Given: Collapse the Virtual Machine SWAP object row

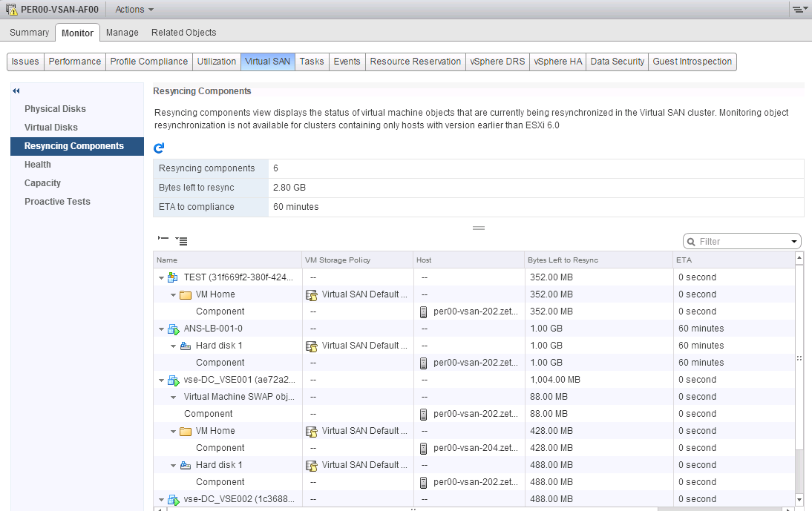Looking at the screenshot, I should click(174, 398).
